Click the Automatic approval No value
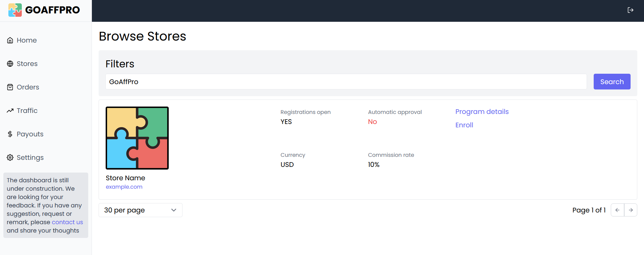 point(372,122)
